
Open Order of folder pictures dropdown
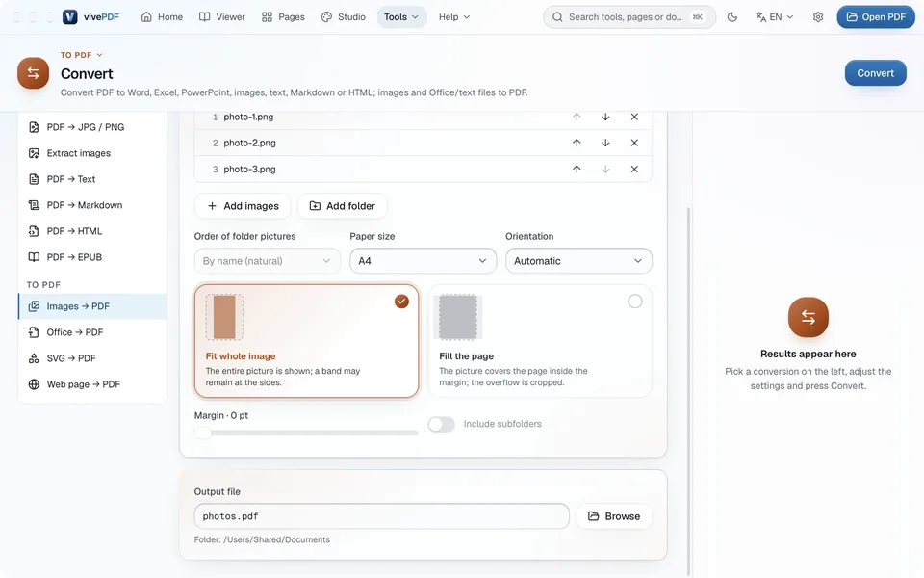click(x=267, y=261)
